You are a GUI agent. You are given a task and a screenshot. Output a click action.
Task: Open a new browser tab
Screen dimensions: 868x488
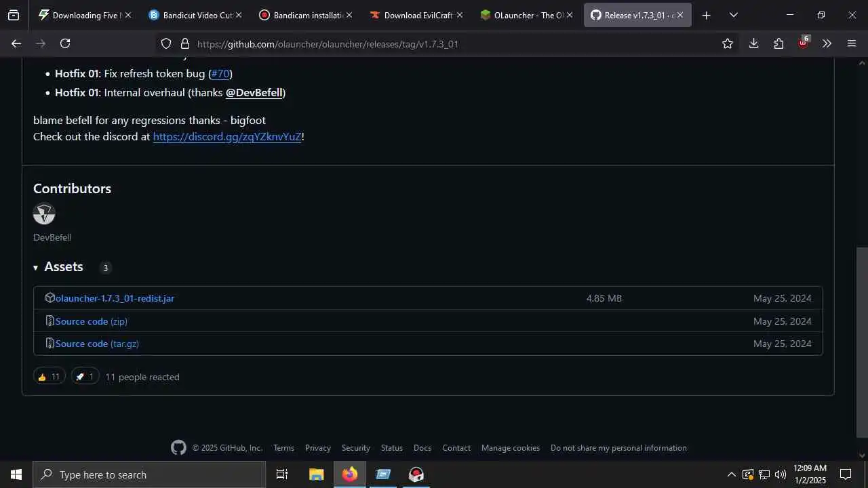coord(706,15)
